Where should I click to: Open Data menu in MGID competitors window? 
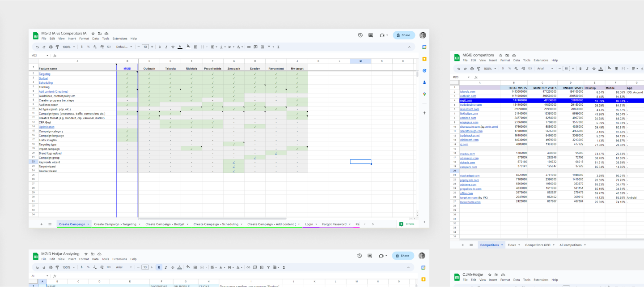tap(517, 60)
